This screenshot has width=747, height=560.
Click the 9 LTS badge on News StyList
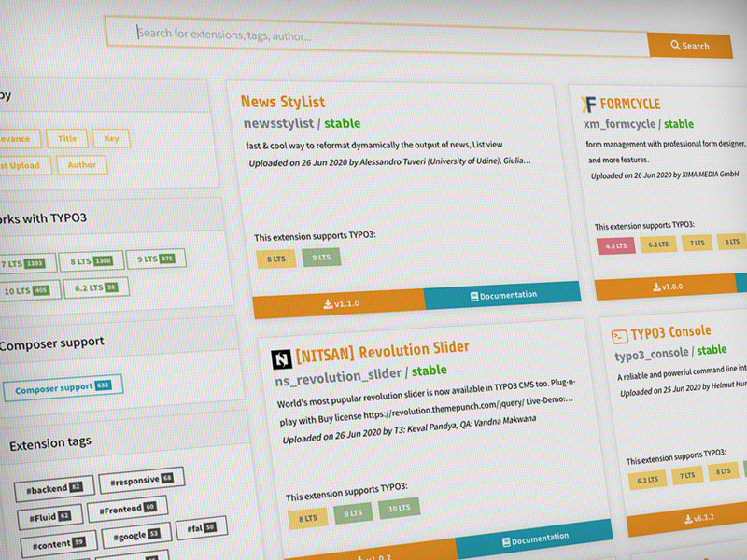coord(321,258)
